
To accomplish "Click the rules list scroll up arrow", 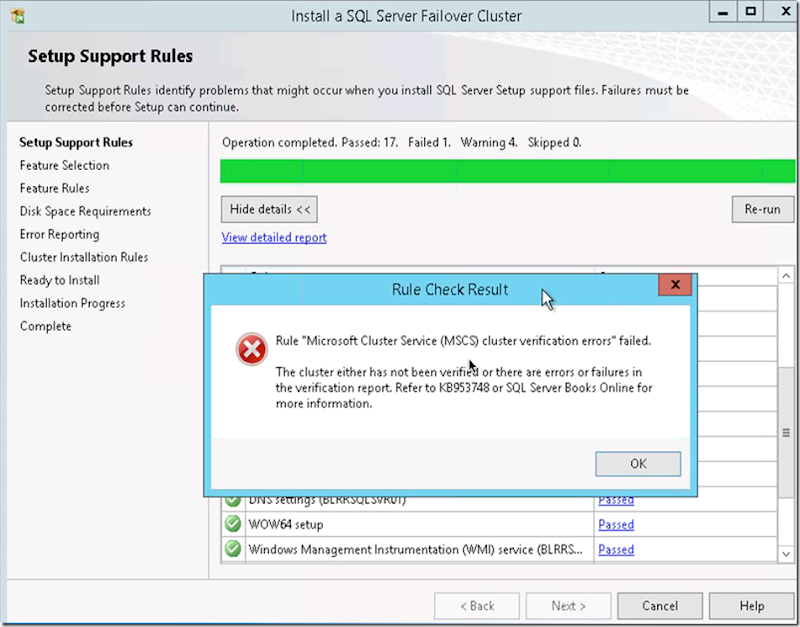I will (786, 276).
